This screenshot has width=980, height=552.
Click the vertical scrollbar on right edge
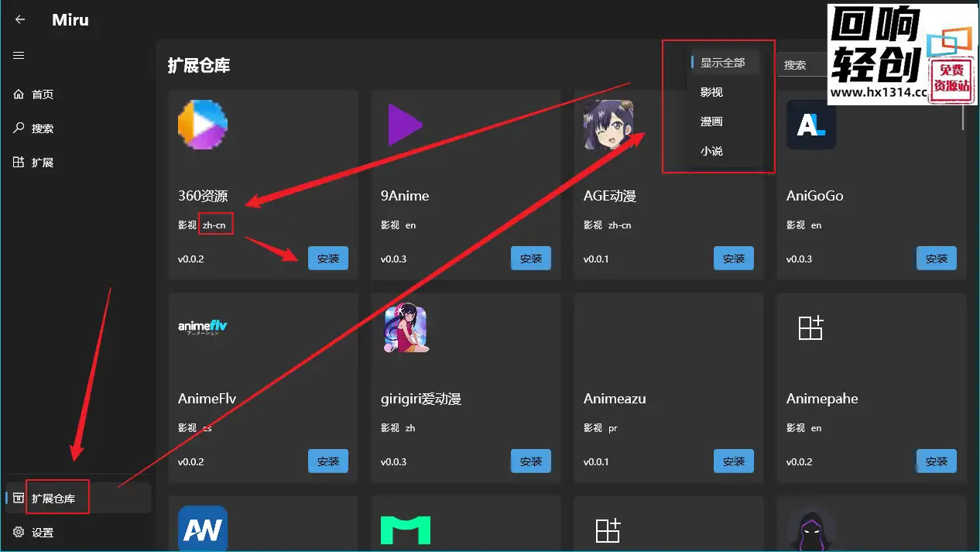pos(963,116)
